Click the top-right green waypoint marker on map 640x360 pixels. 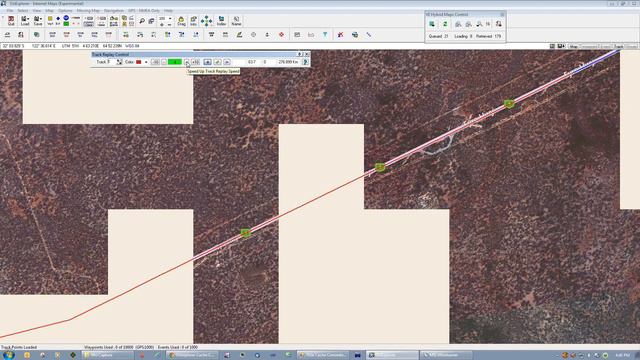click(509, 104)
